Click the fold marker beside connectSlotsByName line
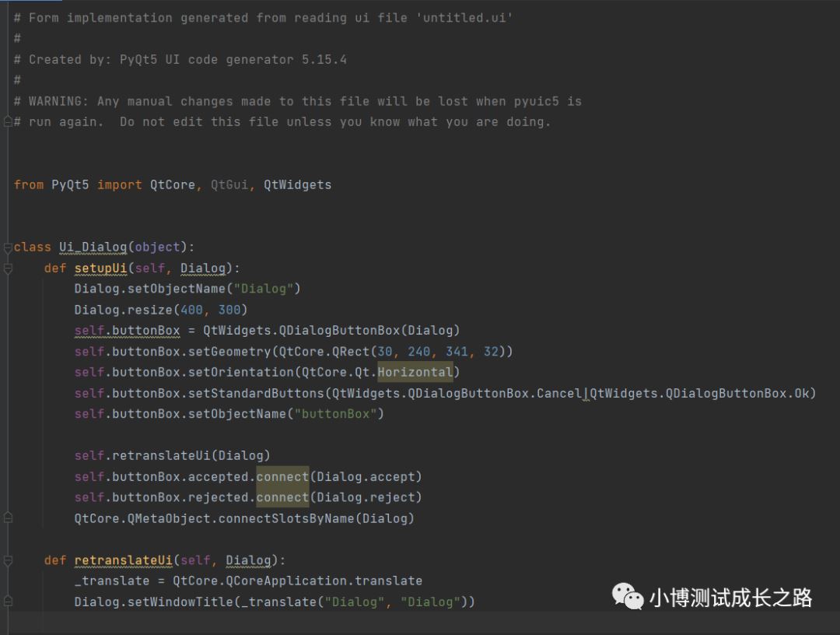The width and height of the screenshot is (840, 635). (6, 516)
